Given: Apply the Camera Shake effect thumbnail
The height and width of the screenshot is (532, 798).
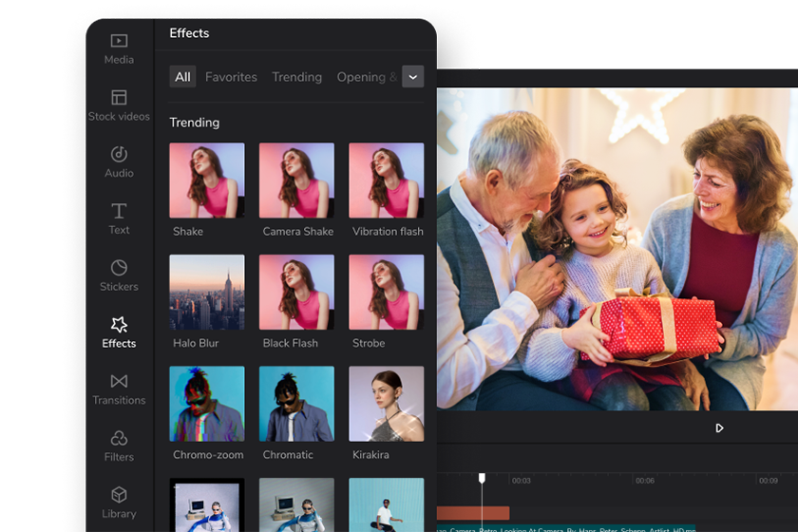Looking at the screenshot, I should pyautogui.click(x=296, y=180).
